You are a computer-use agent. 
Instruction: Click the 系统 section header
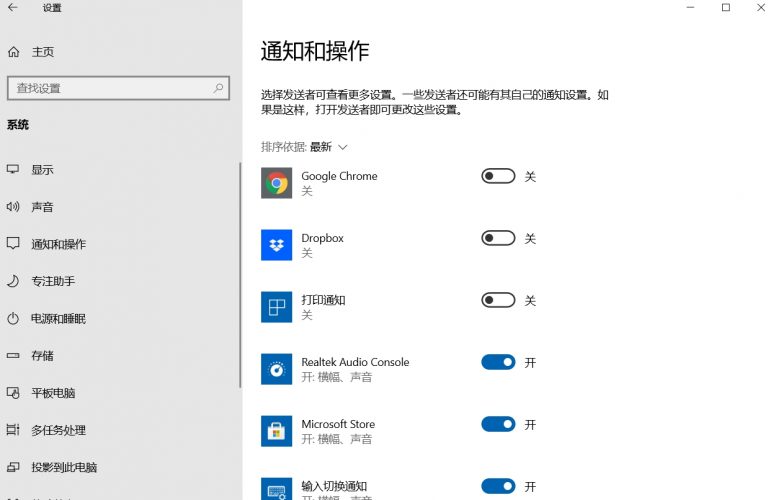pyautogui.click(x=18, y=124)
